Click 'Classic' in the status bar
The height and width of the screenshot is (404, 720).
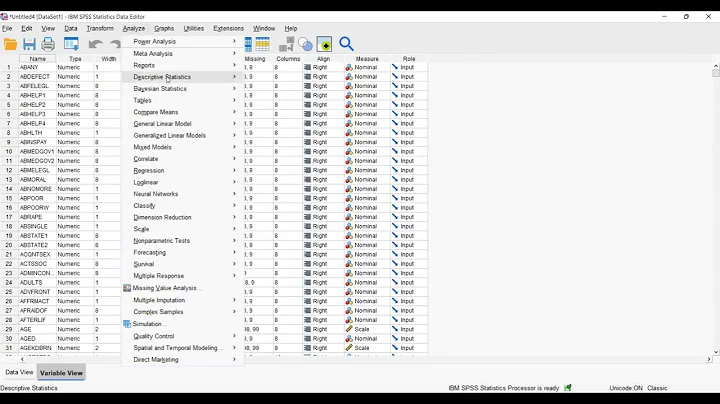coord(657,388)
